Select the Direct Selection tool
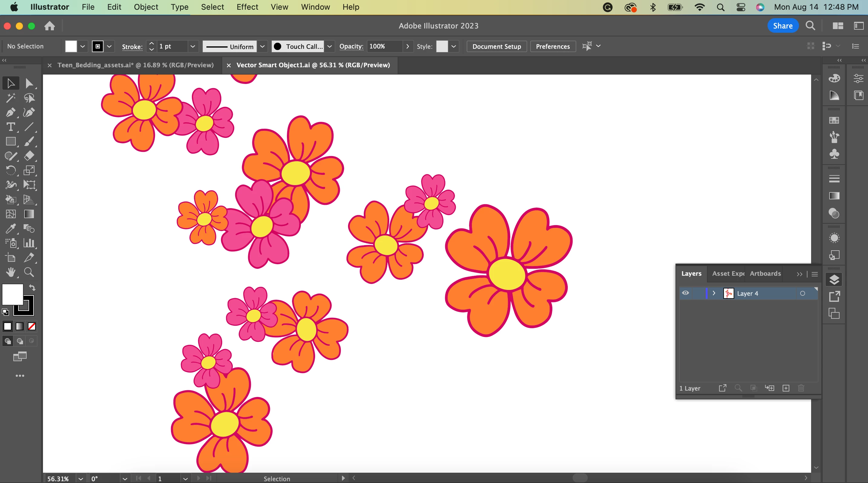Viewport: 868px width, 483px height. [x=29, y=83]
